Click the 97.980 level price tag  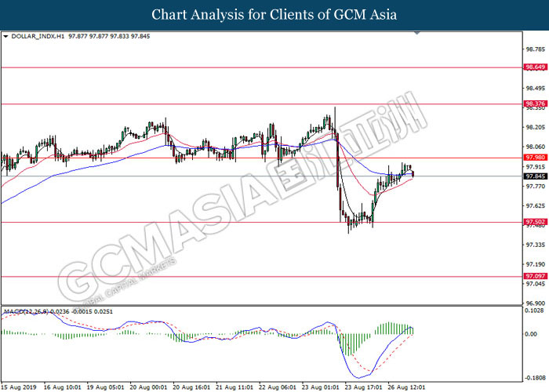535,158
